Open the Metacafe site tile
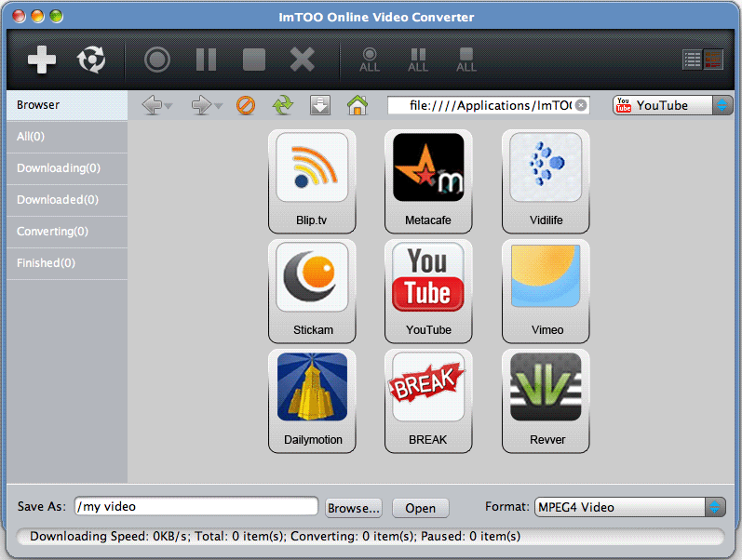Viewport: 742px width, 560px height. click(x=428, y=181)
